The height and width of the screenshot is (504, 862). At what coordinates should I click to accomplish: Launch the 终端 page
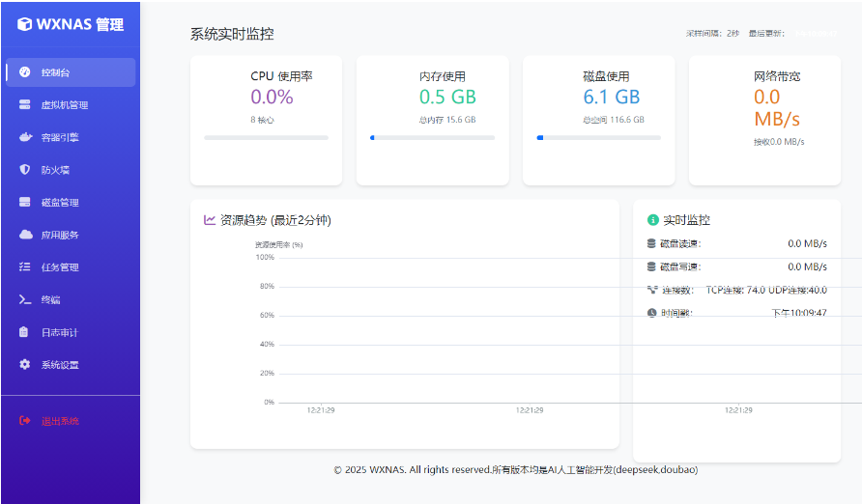[x=71, y=299]
